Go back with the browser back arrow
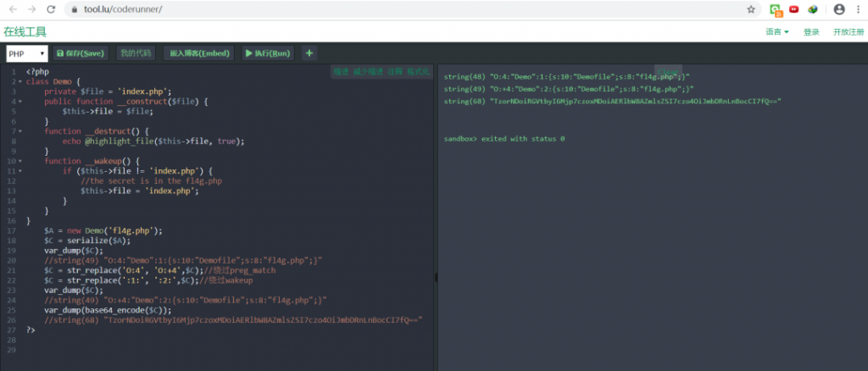 (14, 9)
